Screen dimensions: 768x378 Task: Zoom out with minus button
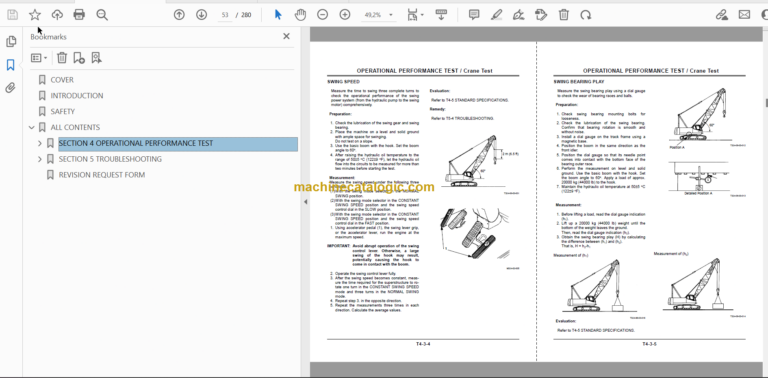click(x=322, y=15)
